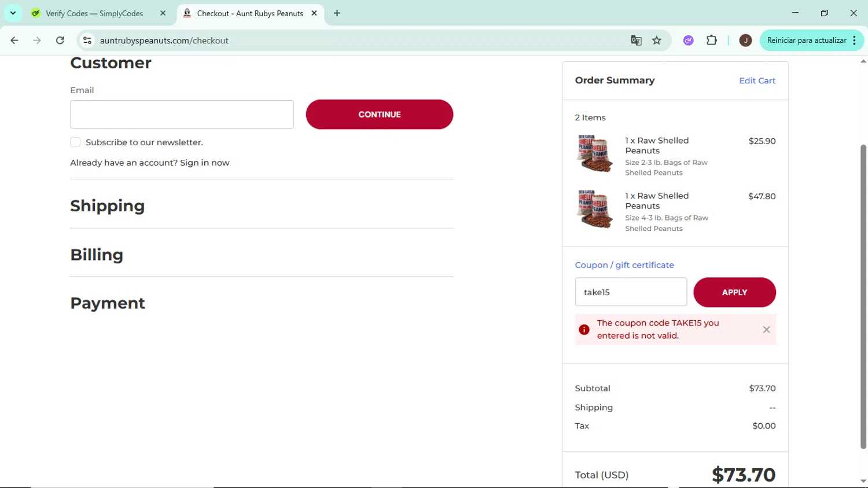Click the page vertical scrollbar thumb
This screenshot has height=488, width=868.
pyautogui.click(x=863, y=296)
